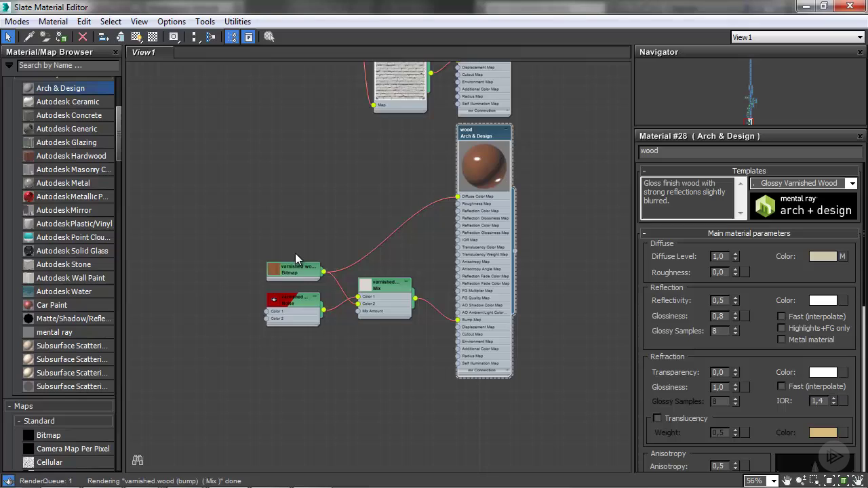Click Select by Material icon

point(269,37)
